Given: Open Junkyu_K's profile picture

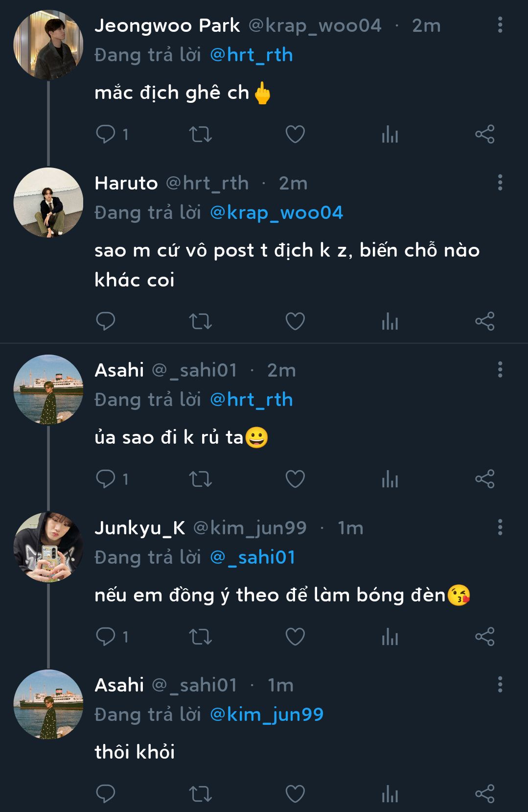Looking at the screenshot, I should coord(48,547).
